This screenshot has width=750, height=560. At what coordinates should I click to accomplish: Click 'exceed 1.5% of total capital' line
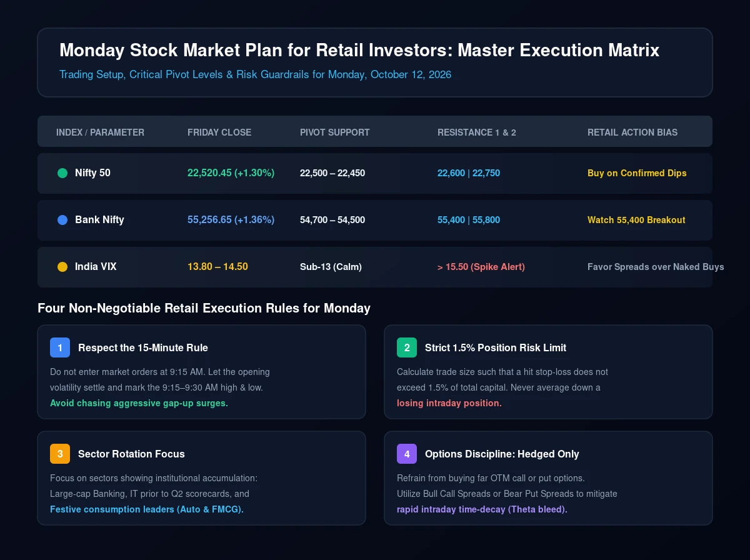pos(499,387)
